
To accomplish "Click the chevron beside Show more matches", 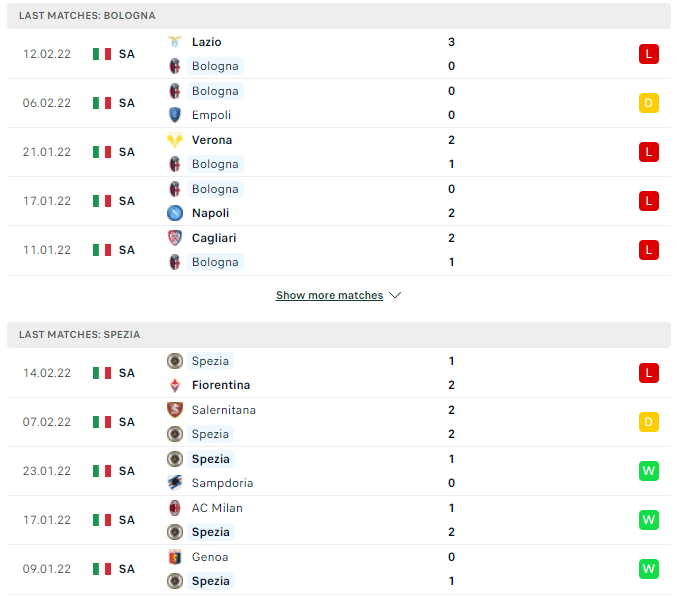I will tap(395, 295).
